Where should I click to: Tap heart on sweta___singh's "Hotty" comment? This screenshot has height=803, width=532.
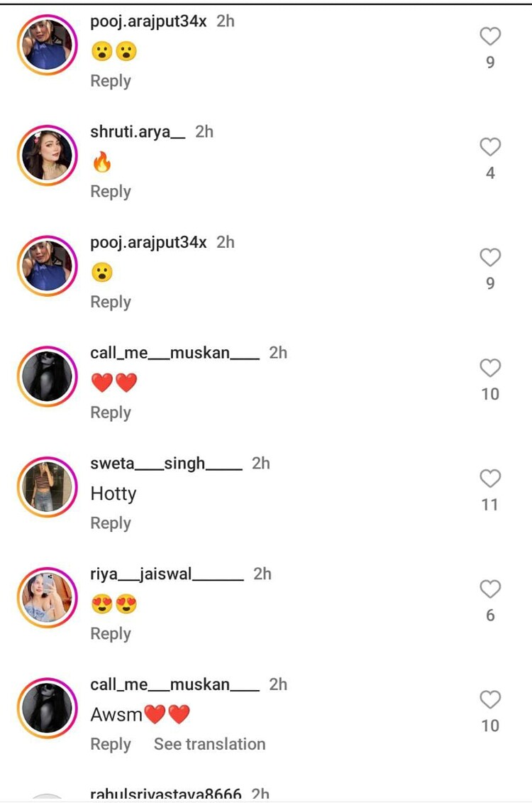click(x=490, y=479)
